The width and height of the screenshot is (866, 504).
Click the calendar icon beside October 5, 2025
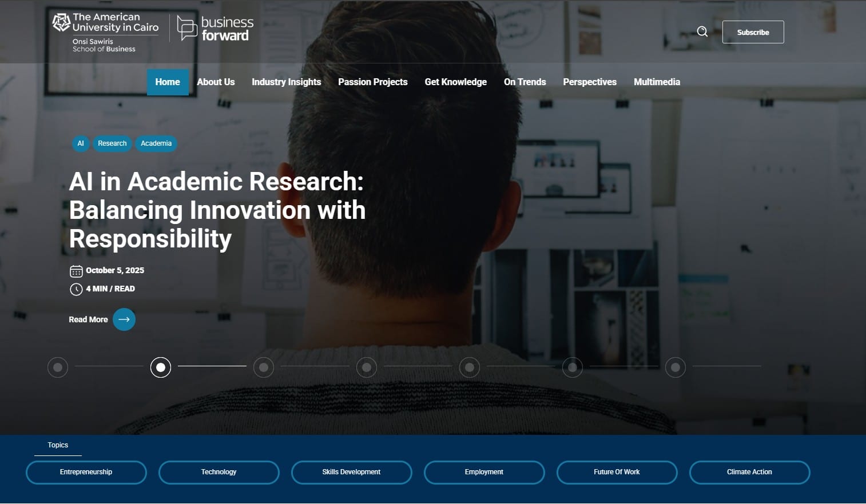pyautogui.click(x=76, y=271)
